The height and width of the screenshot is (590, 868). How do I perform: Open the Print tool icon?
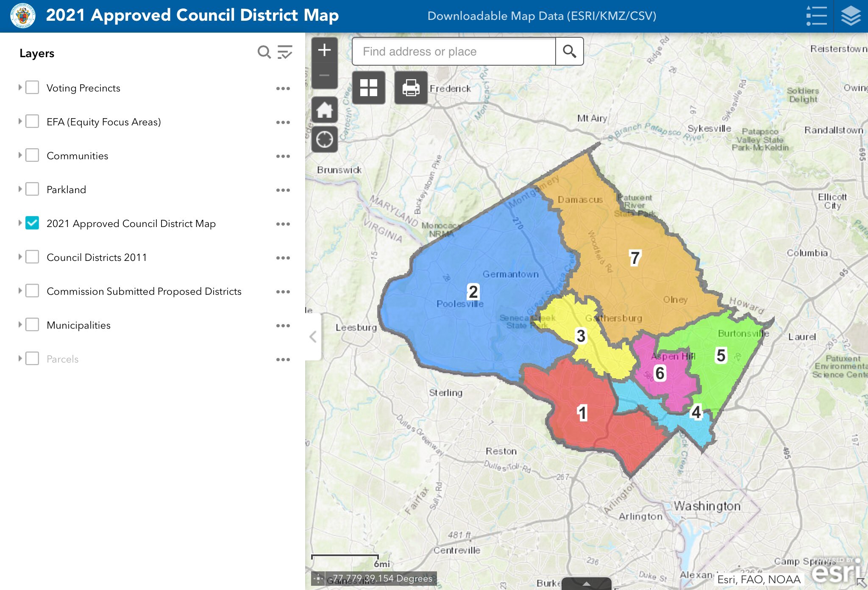(x=411, y=87)
